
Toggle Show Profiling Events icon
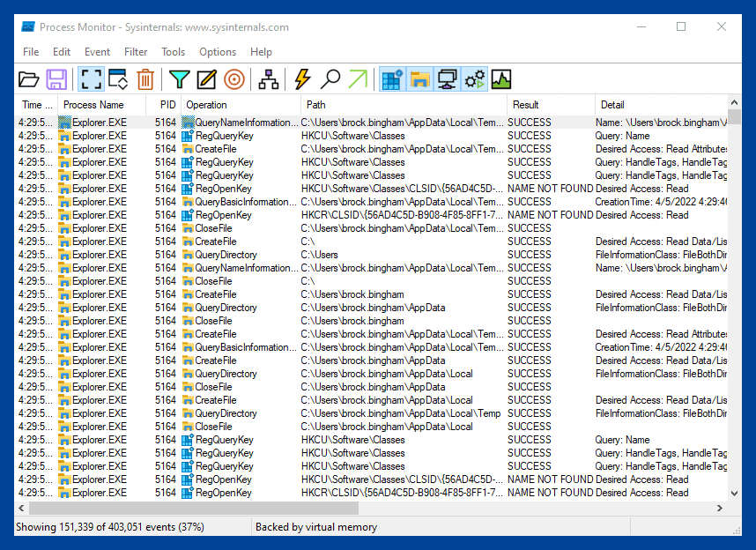click(x=501, y=79)
